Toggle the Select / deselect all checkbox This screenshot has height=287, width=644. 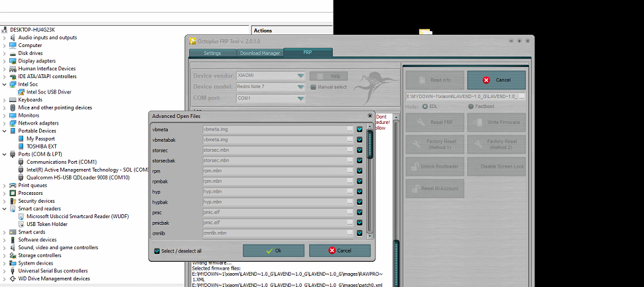157,251
